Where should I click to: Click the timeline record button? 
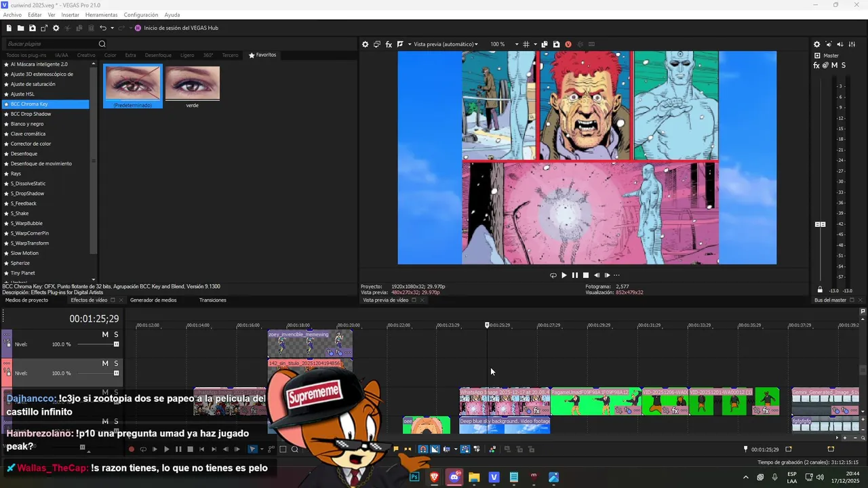pos(132,449)
